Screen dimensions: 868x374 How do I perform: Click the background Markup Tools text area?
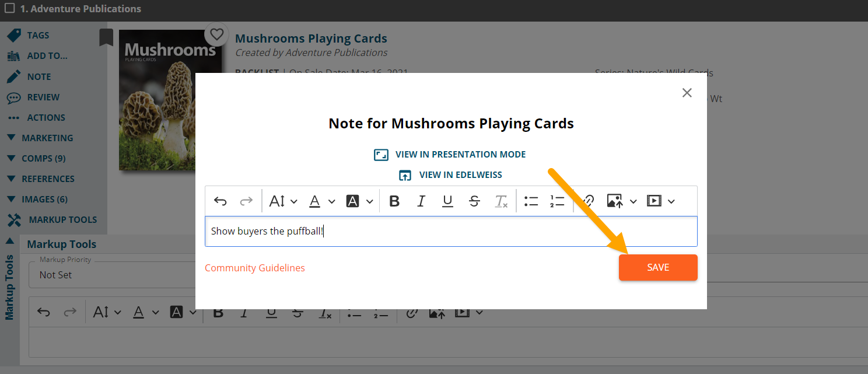pos(448,342)
